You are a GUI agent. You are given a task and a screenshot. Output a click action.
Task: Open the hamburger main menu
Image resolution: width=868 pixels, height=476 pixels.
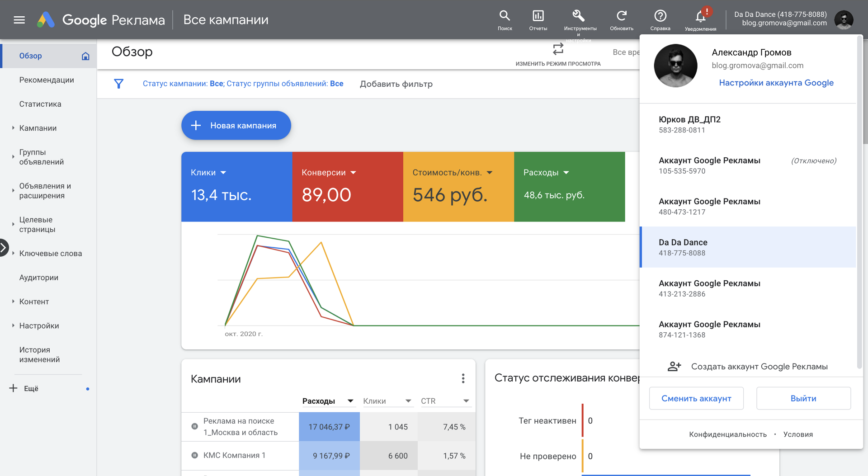tap(19, 20)
